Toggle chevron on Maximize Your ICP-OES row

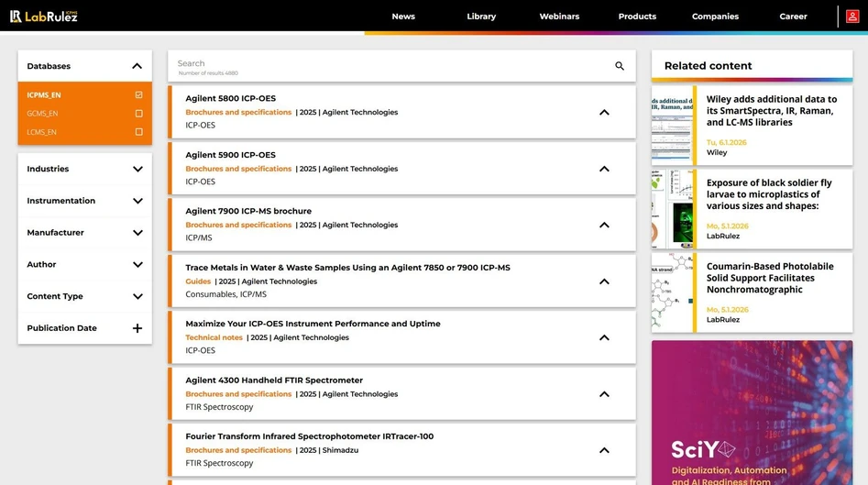(604, 337)
